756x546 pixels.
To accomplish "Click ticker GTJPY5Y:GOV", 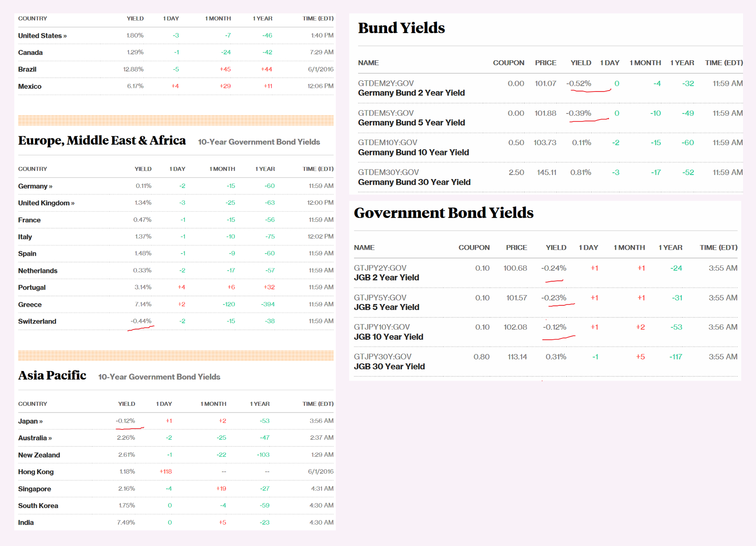I will pos(380,297).
